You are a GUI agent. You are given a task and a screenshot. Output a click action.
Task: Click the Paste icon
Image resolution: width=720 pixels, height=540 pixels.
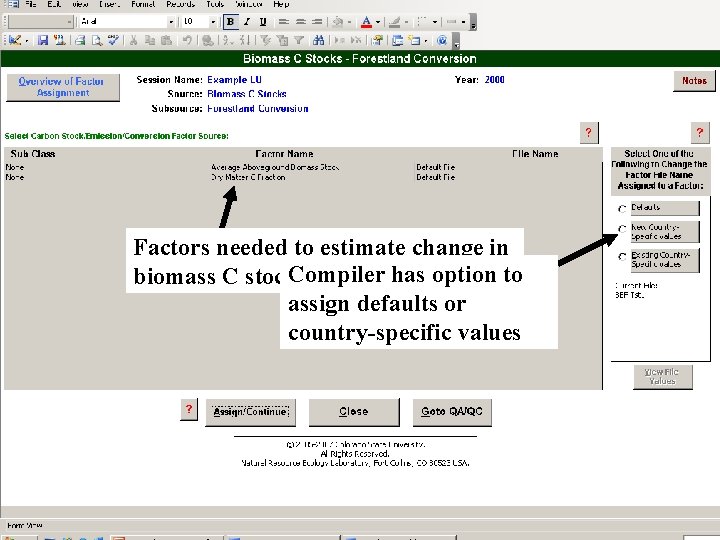166,40
